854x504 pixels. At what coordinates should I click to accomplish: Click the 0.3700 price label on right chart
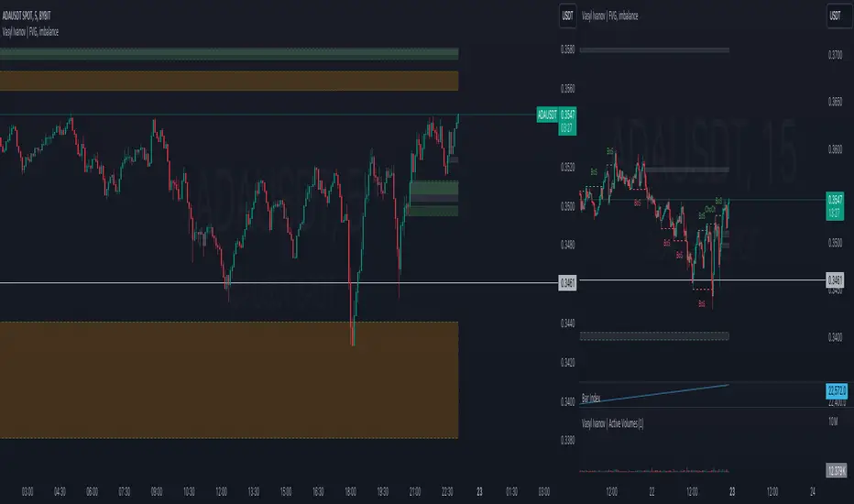835,55
